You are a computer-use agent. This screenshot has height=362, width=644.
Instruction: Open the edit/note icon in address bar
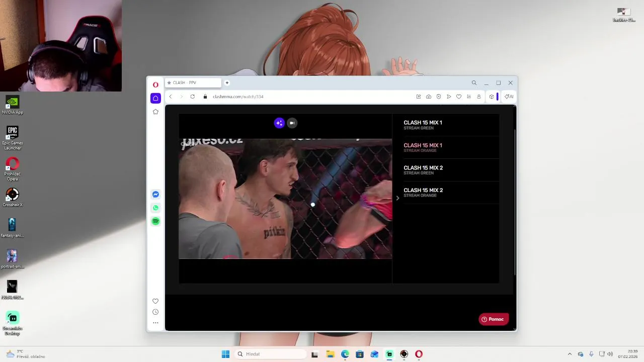pos(418,97)
